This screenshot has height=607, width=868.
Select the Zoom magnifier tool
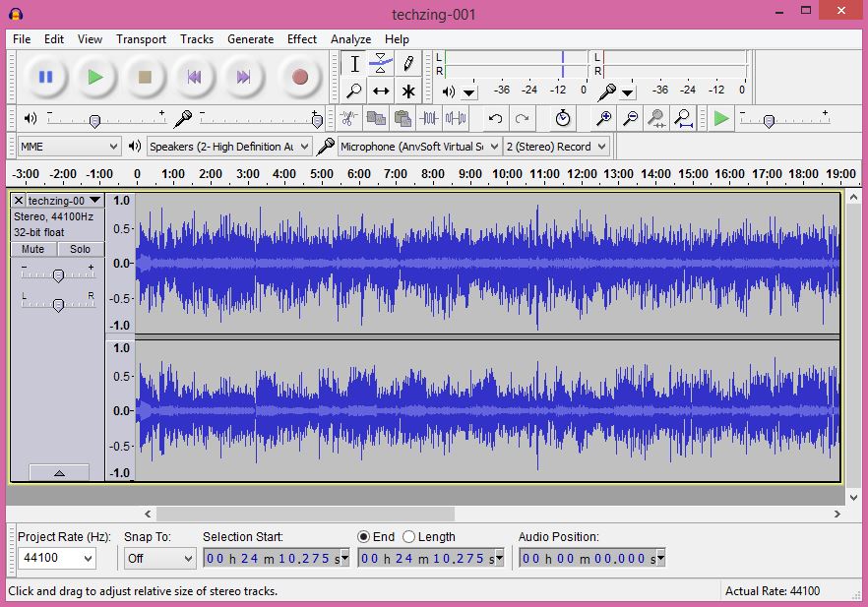pyautogui.click(x=354, y=91)
